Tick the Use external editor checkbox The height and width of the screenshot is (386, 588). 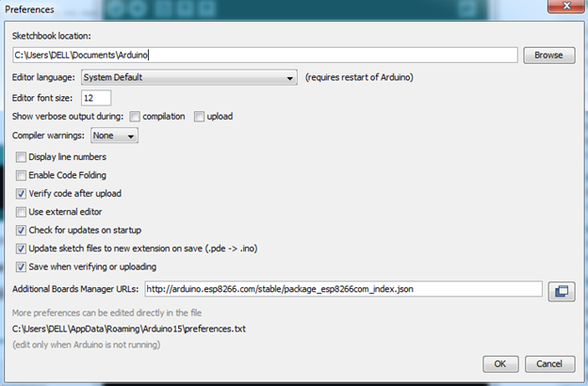21,212
